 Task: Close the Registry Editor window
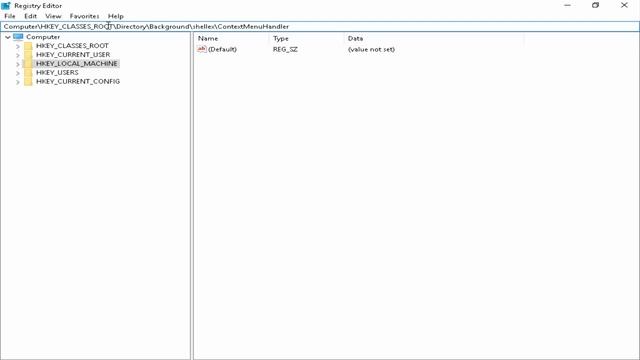pyautogui.click(x=624, y=6)
